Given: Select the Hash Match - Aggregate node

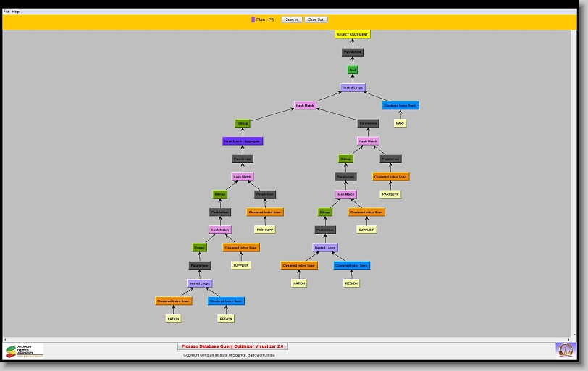Looking at the screenshot, I should click(243, 141).
